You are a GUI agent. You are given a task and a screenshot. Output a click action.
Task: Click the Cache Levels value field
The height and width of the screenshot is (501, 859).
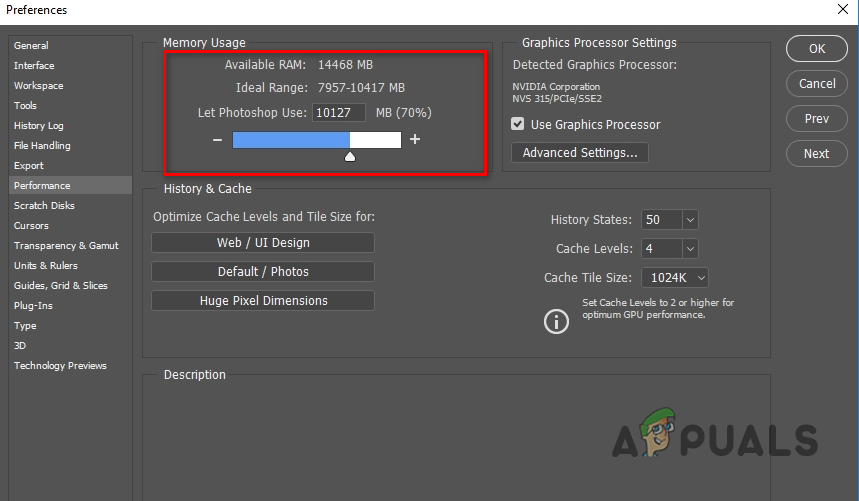coord(662,249)
